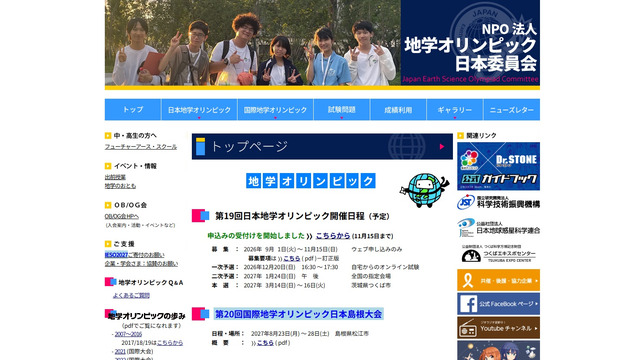Screen dimensions: 640x360
Task: Open 企業・学会さま：協賛のお願い link
Action: (x=141, y=264)
